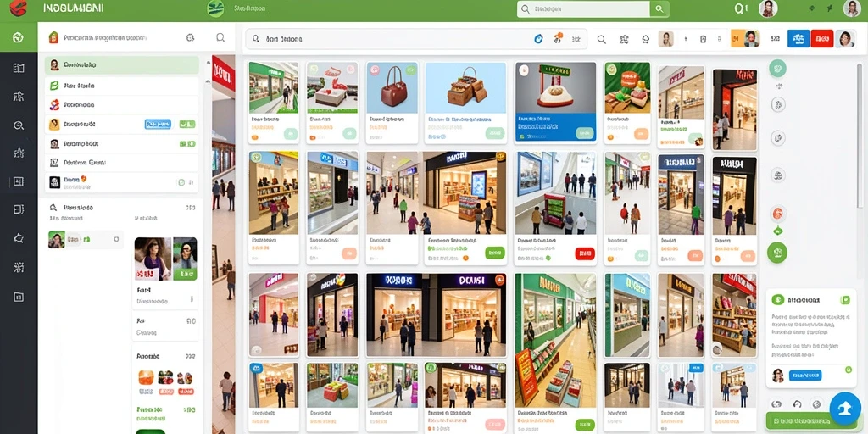Click the cloud-like icon left of the toolbar portrait
Image resolution: width=868 pixels, height=434 pixels.
(x=645, y=39)
